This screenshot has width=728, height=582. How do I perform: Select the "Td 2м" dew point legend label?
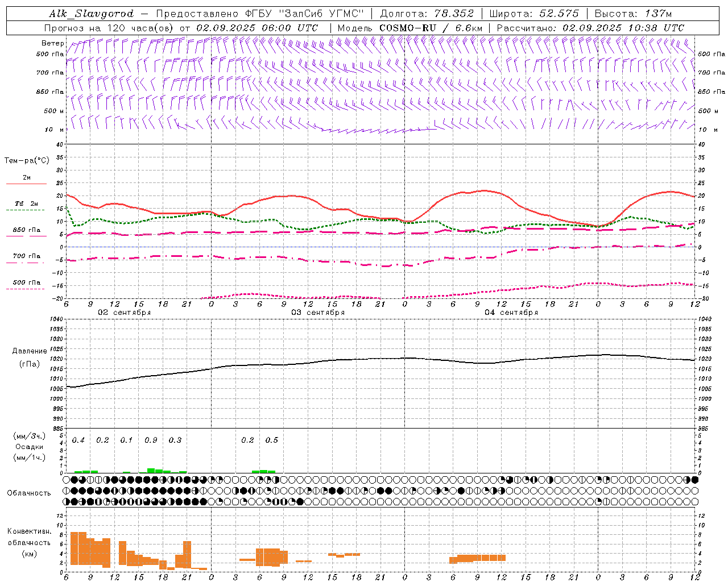coord(26,203)
